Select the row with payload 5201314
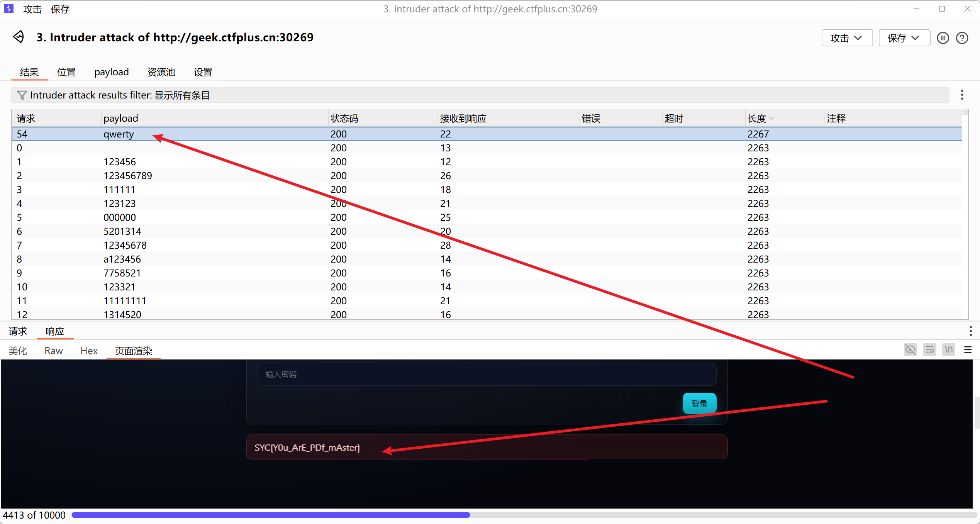Screen dimensions: 980x524 [122, 231]
